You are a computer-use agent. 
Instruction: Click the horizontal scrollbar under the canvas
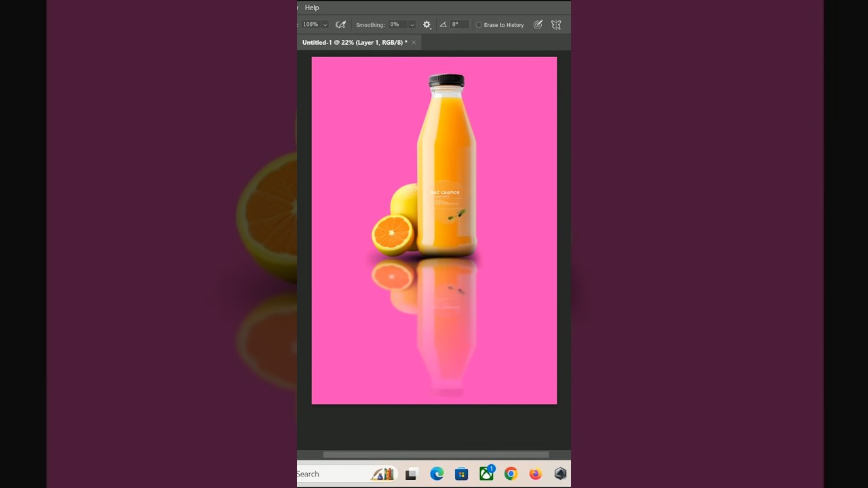tap(435, 455)
